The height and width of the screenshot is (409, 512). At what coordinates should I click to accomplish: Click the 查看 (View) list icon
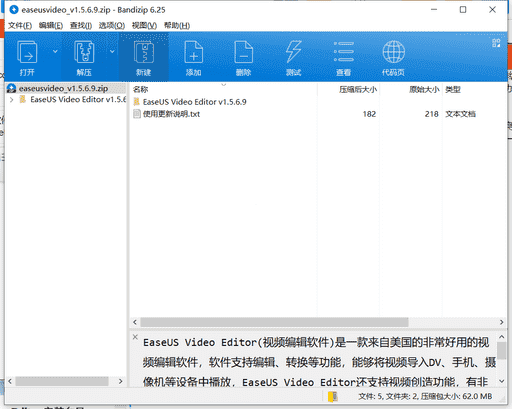coord(344,52)
